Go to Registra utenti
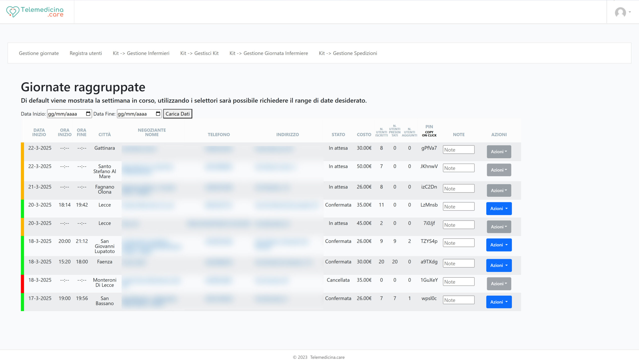This screenshot has width=639, height=364. (x=86, y=53)
